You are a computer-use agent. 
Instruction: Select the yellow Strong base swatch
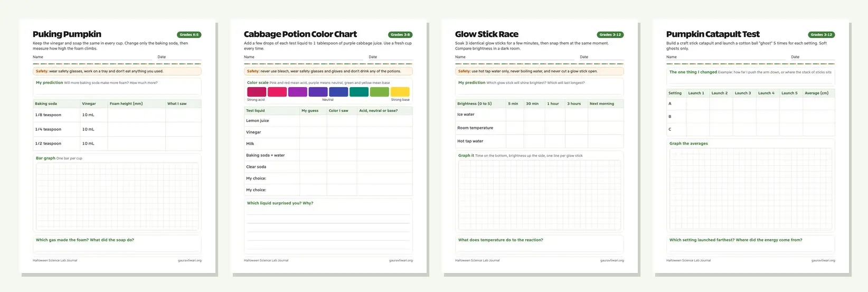point(400,92)
